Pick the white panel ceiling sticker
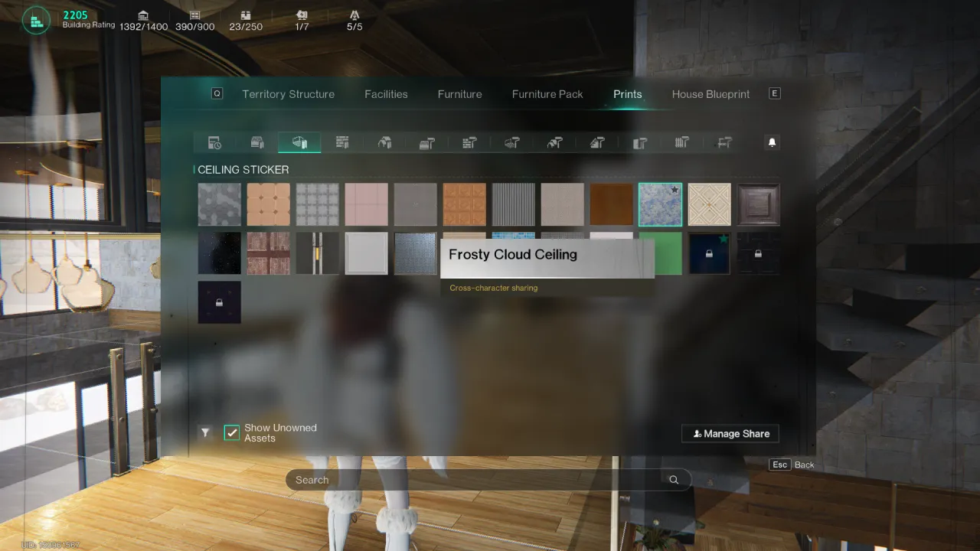The height and width of the screenshot is (551, 980). tap(367, 253)
